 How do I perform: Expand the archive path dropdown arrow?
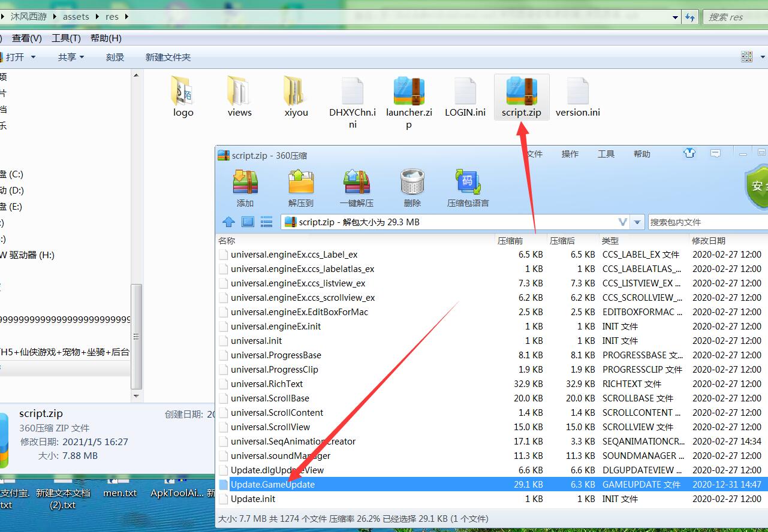tap(637, 222)
